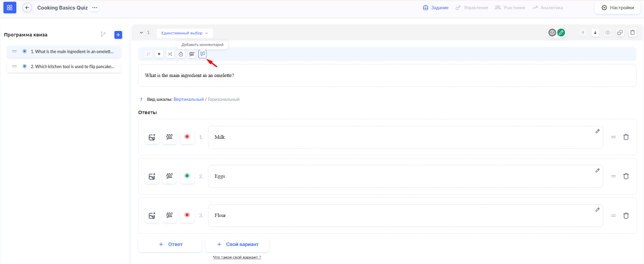Click drag handle of the Flour answer
644x264 pixels.
tap(613, 216)
